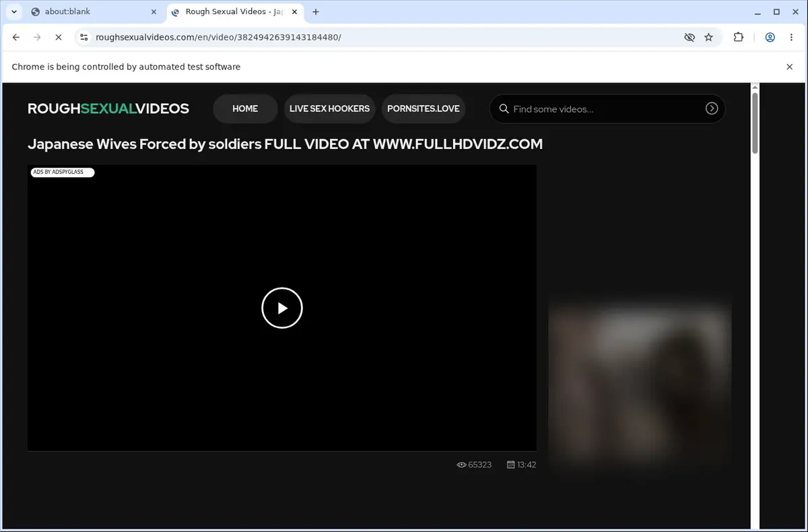The width and height of the screenshot is (808, 532).
Task: Click the address bar URL
Action: pos(219,38)
